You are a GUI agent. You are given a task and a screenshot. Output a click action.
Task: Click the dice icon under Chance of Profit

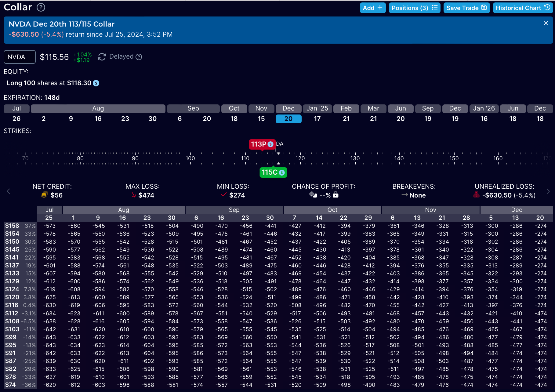click(x=313, y=194)
